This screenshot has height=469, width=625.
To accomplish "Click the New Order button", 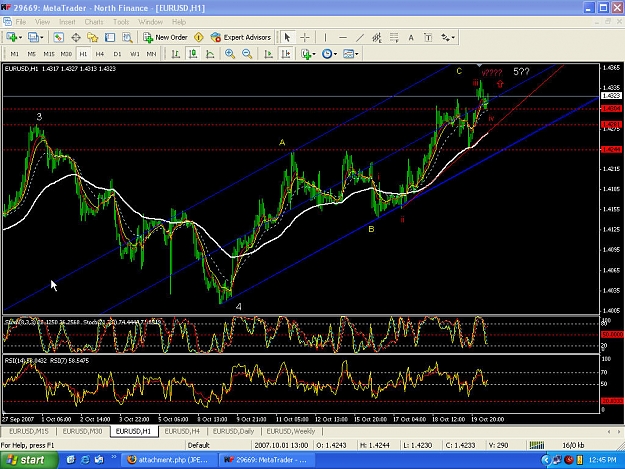I will pos(165,37).
